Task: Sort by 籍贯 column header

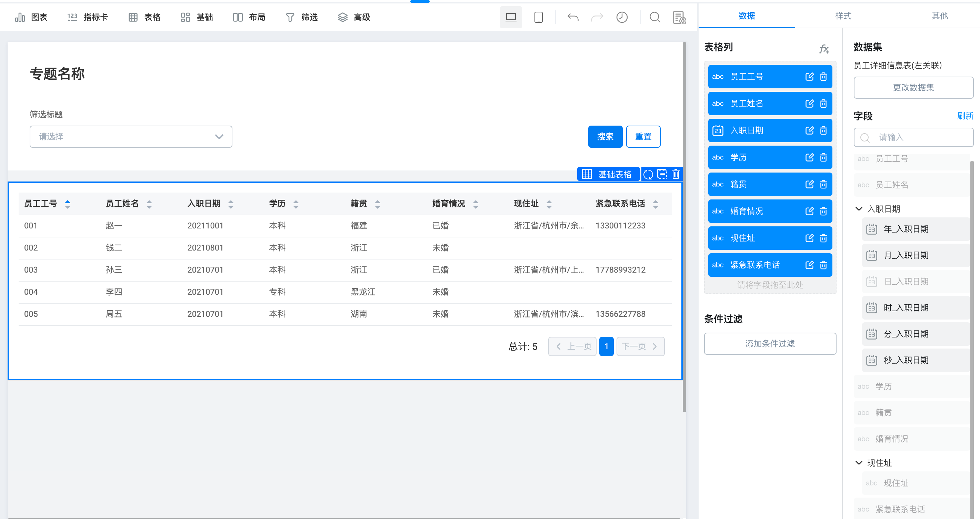Action: click(x=377, y=204)
